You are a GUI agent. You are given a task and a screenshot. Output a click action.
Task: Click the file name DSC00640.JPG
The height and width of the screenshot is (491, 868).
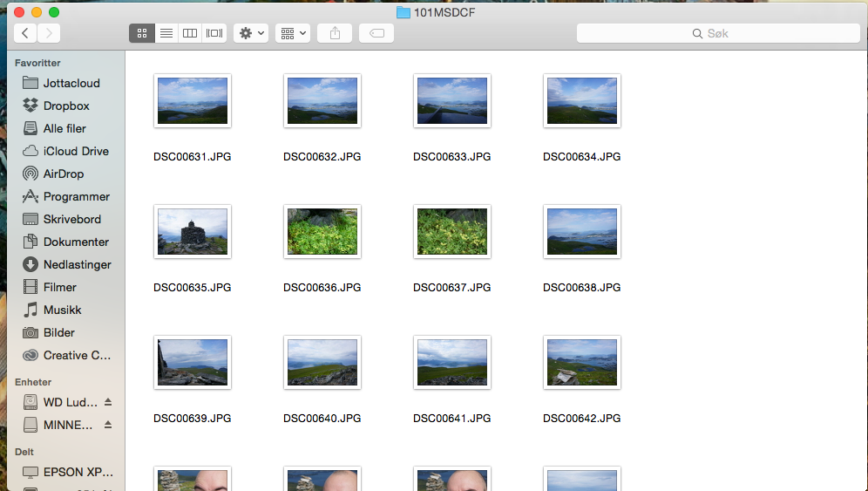[x=322, y=419]
